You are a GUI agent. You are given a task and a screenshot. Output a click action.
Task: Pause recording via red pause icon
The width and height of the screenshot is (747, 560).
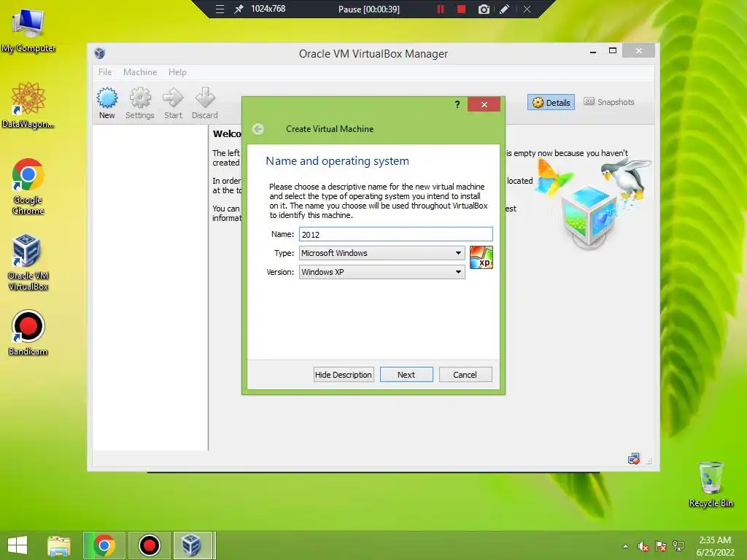441,9
